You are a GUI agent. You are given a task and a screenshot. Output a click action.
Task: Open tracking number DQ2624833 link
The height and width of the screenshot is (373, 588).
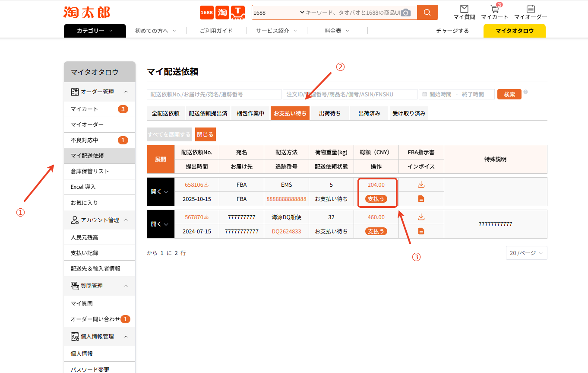pyautogui.click(x=287, y=231)
